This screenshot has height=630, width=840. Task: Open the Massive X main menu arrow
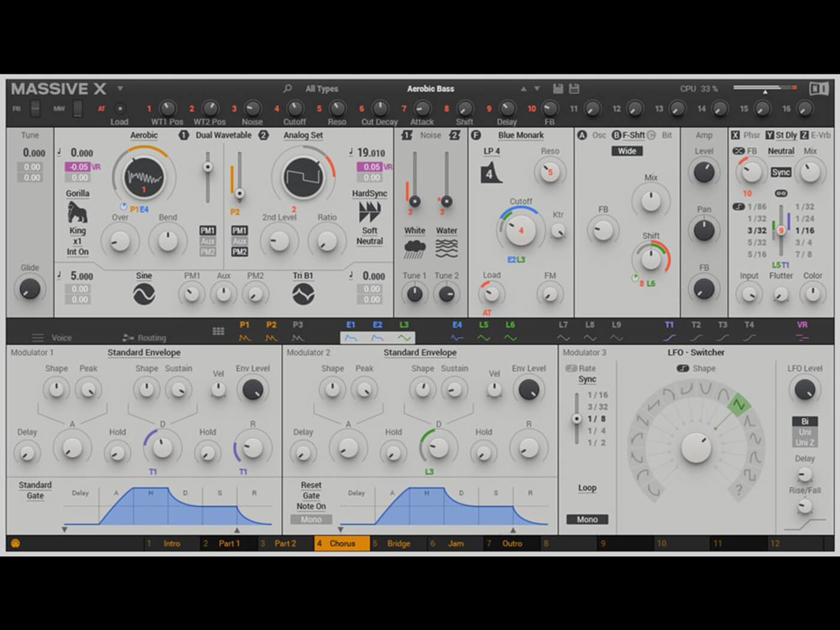(120, 89)
